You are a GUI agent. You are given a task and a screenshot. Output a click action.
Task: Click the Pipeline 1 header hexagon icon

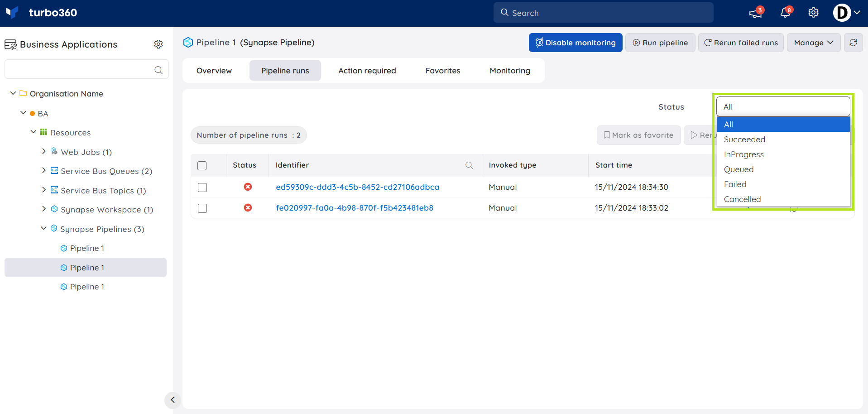[188, 42]
